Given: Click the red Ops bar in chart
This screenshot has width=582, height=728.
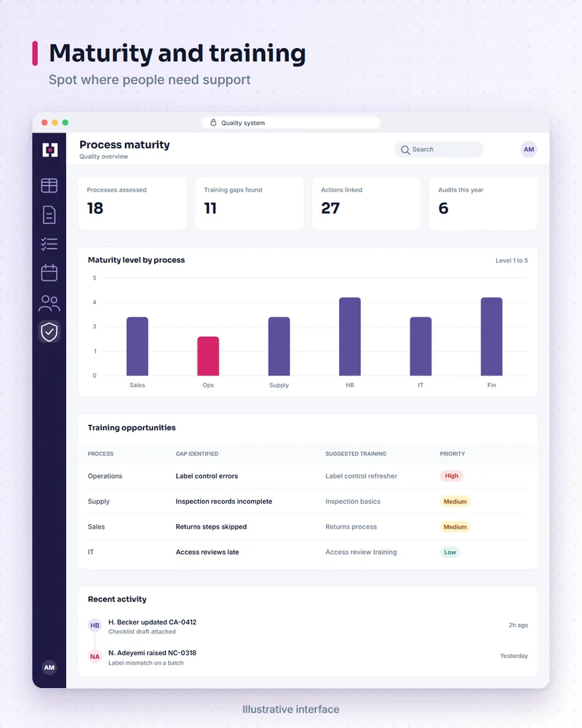Looking at the screenshot, I should point(208,356).
